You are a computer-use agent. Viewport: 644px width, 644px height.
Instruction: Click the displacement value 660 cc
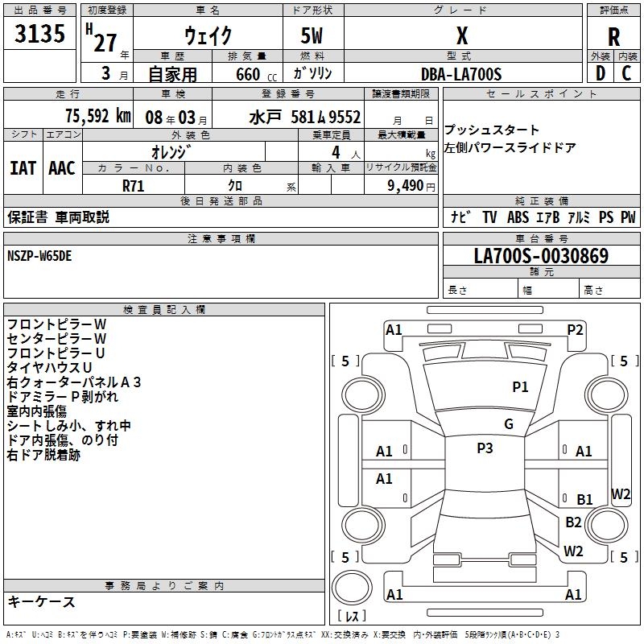(x=256, y=74)
